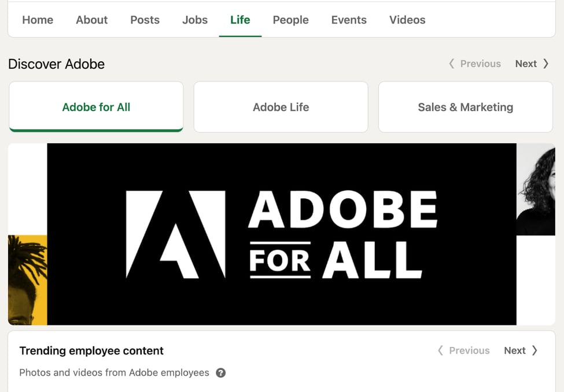Click Next in Discover Adobe section
The width and height of the screenshot is (564, 392).
[x=532, y=64]
